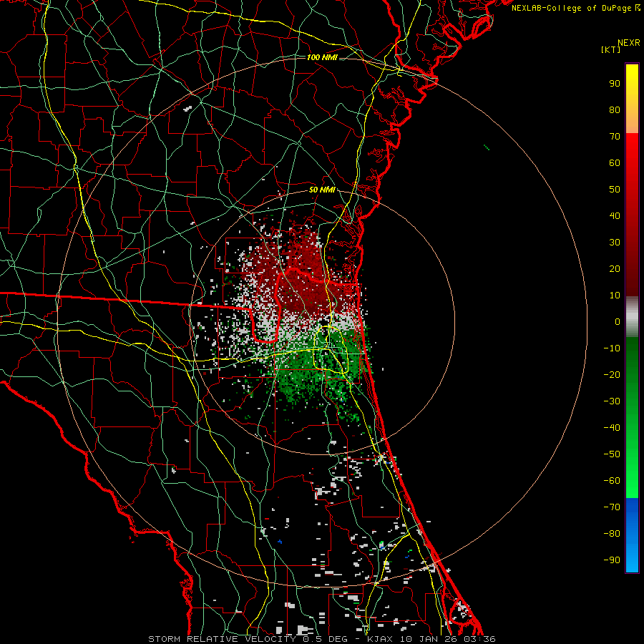The height and width of the screenshot is (644, 644).
Task: Click the 0 value on the color scale
Action: [x=618, y=322]
